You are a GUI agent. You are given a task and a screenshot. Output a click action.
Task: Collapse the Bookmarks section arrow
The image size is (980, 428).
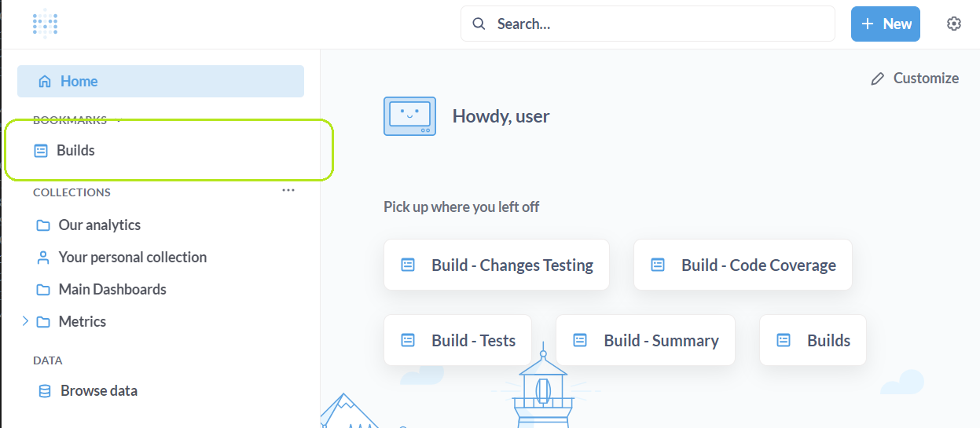tap(119, 120)
